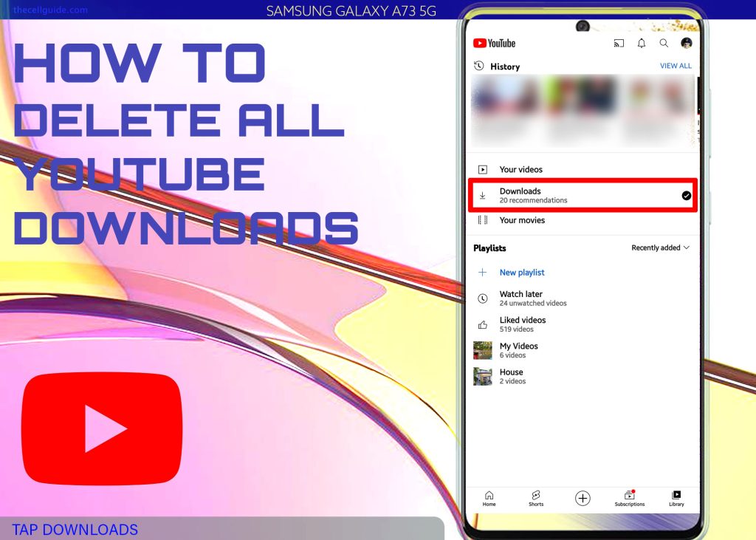The width and height of the screenshot is (756, 540).
Task: Open the Liked videos playlist
Action: [x=583, y=325]
